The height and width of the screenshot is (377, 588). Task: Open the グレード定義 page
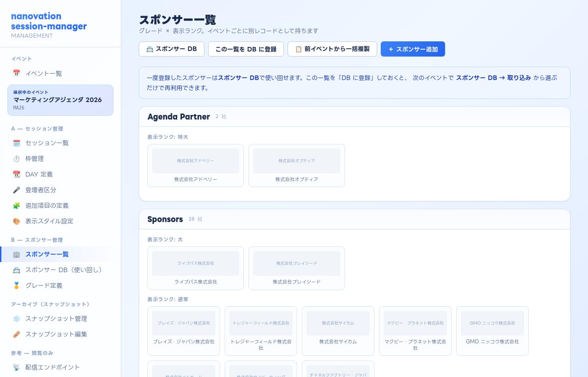(60, 286)
